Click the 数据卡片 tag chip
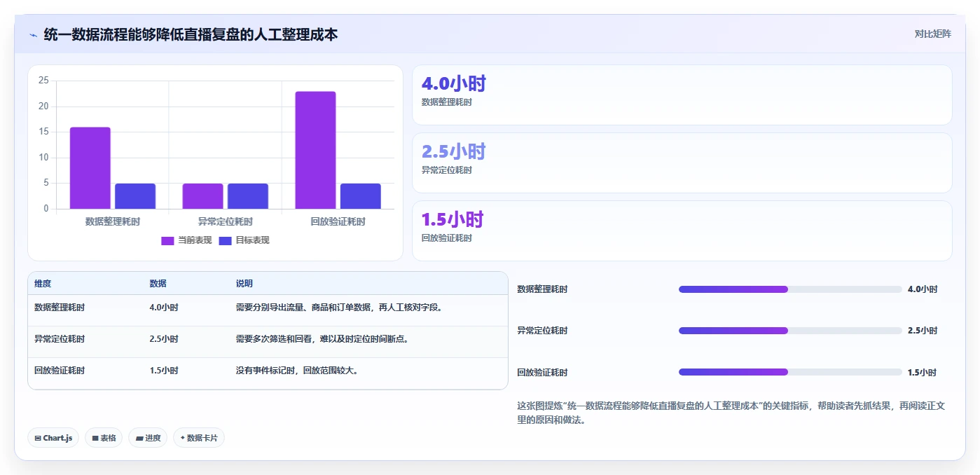 (x=199, y=438)
